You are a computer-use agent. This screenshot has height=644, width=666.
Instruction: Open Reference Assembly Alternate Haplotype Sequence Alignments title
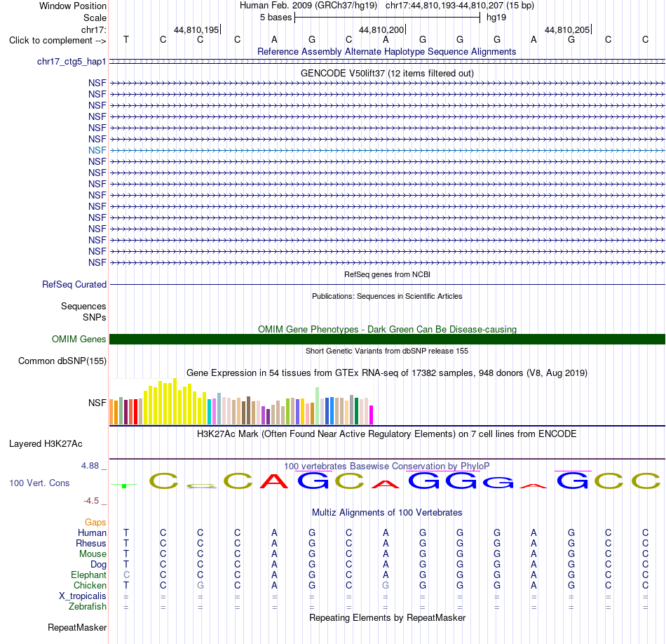(387, 51)
